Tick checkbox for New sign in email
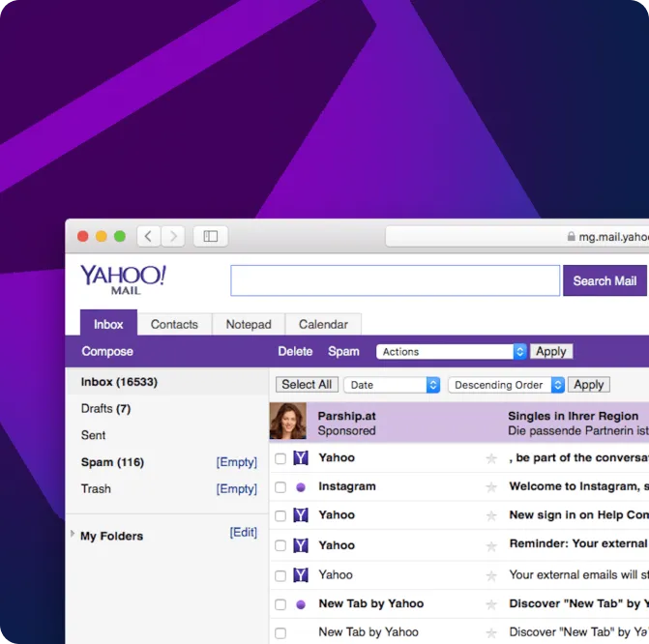This screenshot has width=649, height=644. tap(280, 516)
